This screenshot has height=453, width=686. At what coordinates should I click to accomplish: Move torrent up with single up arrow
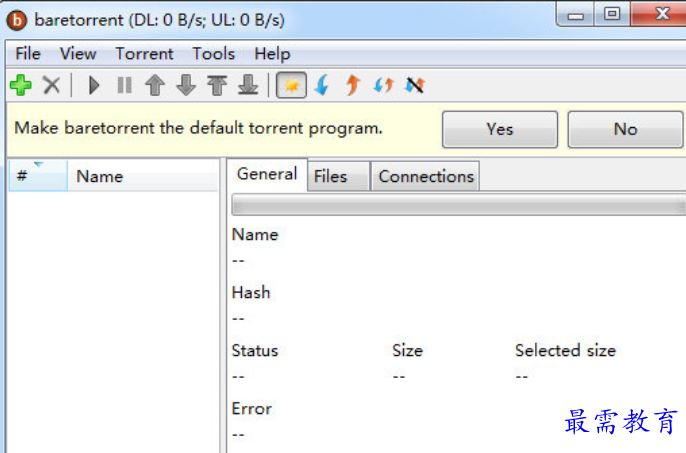pos(155,85)
